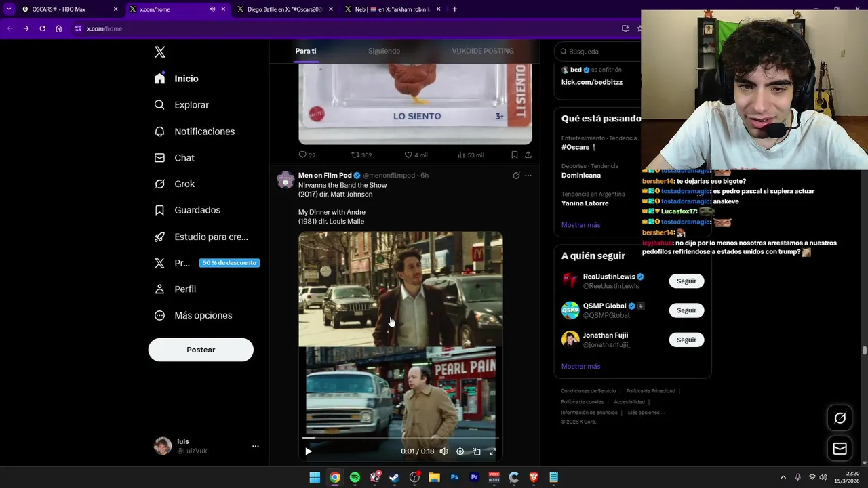Image resolution: width=868 pixels, height=488 pixels.
Task: Open account menu dots beside luis
Action: [256, 446]
